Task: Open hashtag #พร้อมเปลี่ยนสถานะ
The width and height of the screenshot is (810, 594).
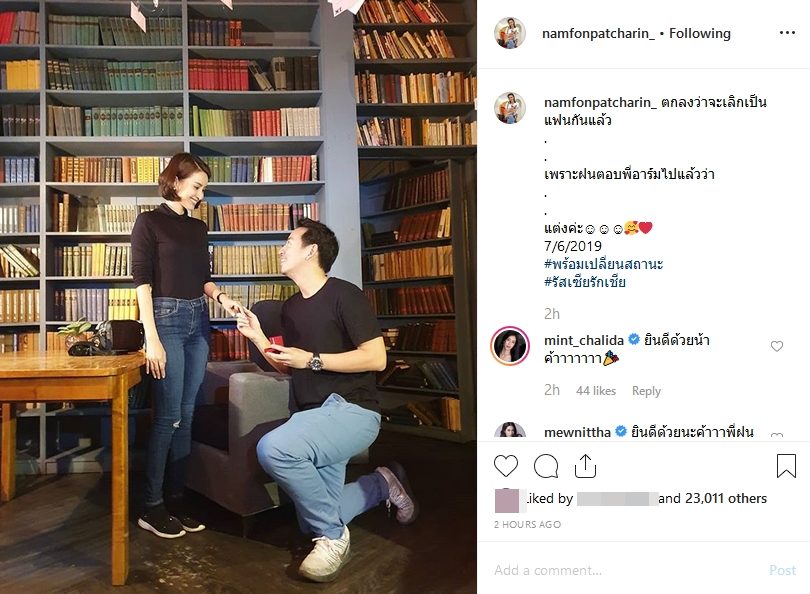Action: click(x=603, y=264)
